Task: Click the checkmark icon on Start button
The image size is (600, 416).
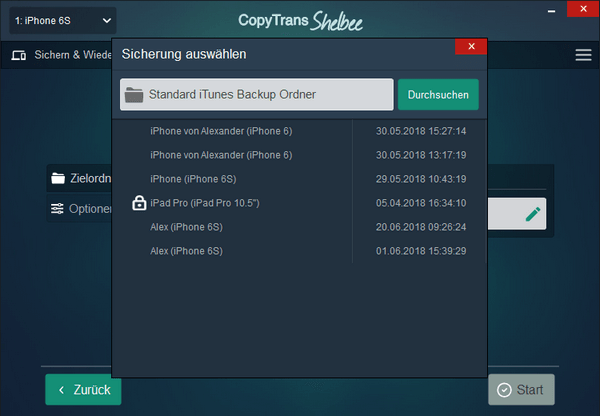Action: click(504, 390)
